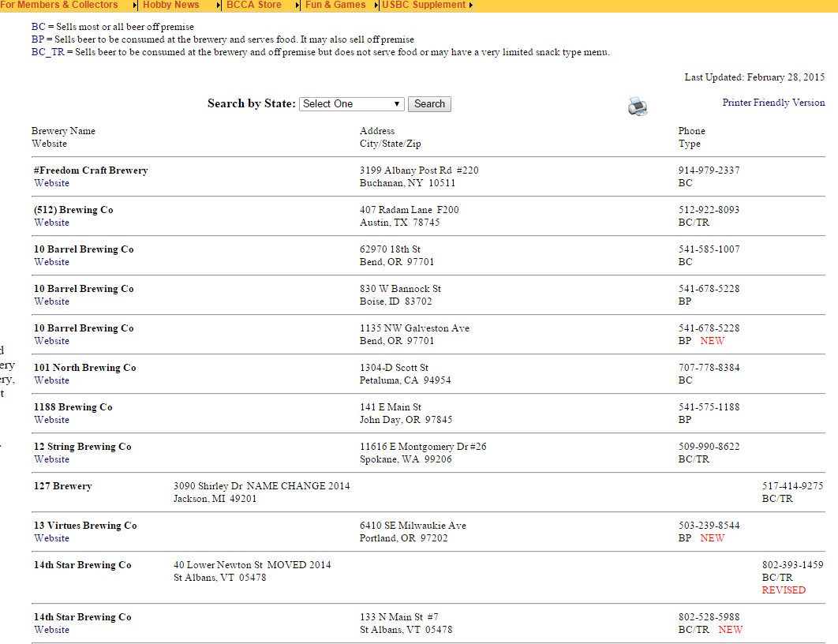Visit 13 Virtues Brewing Co website link
The image size is (838, 644).
coord(52,538)
